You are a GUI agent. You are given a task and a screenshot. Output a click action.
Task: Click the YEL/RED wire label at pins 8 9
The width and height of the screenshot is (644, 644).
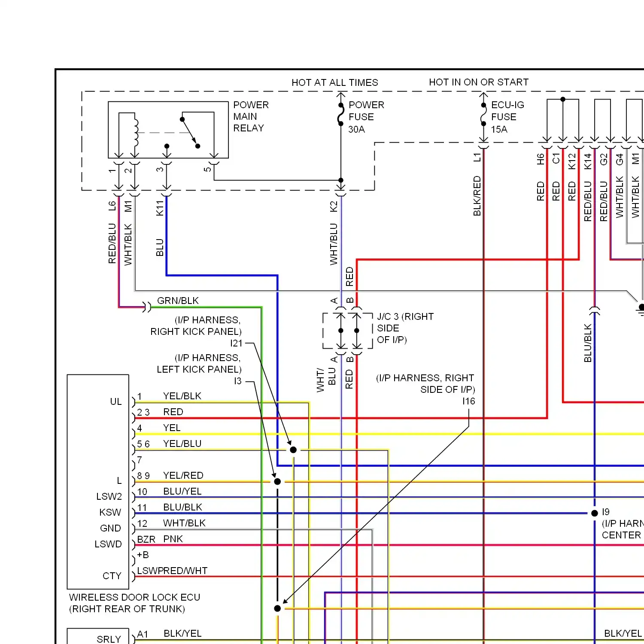(183, 475)
